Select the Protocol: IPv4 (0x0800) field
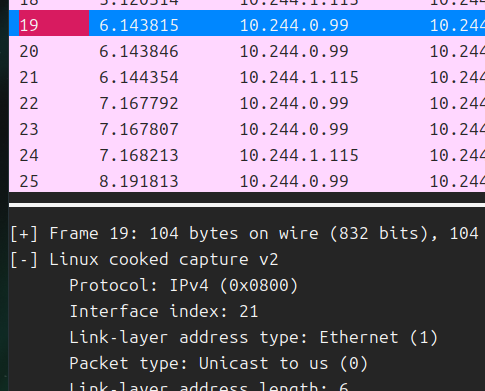Screen dimensions: 485x391 (x=183, y=286)
